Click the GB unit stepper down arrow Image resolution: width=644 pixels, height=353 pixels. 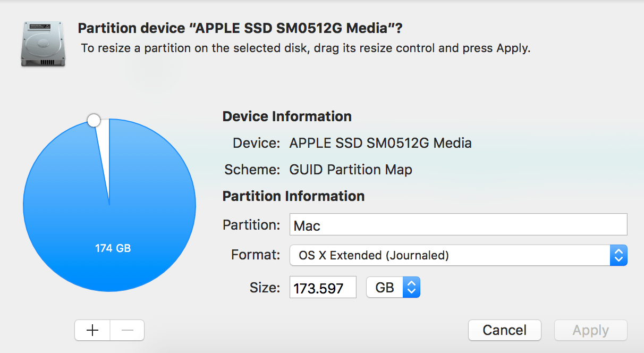(x=411, y=291)
